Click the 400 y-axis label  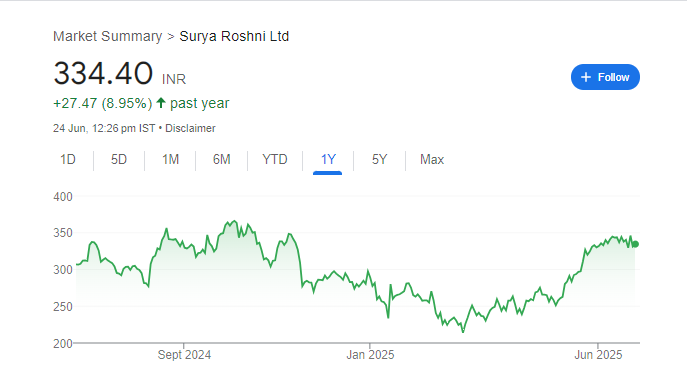coord(63,197)
